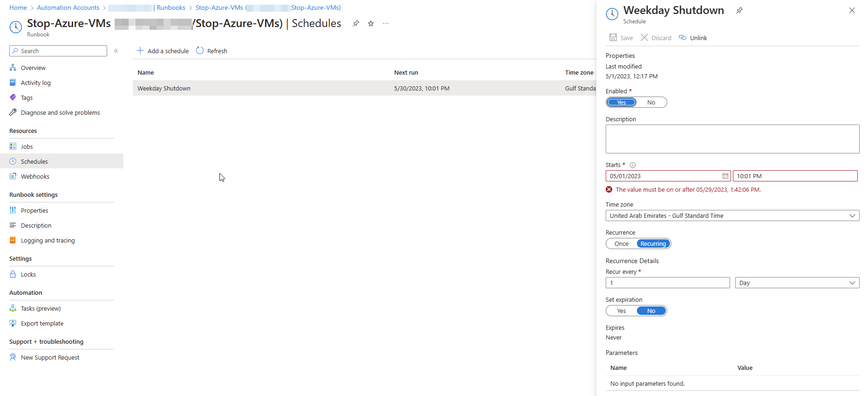Switch Recurrence to Once
This screenshot has width=868, height=396.
tap(621, 244)
